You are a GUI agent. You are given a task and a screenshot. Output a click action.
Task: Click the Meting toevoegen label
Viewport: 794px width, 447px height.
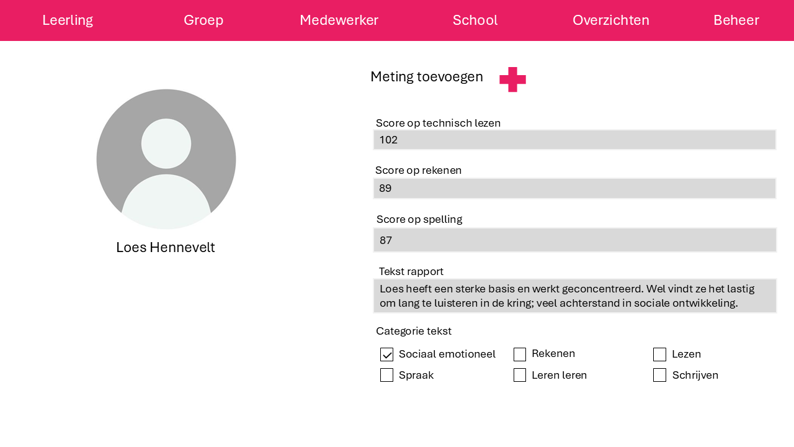(426, 77)
